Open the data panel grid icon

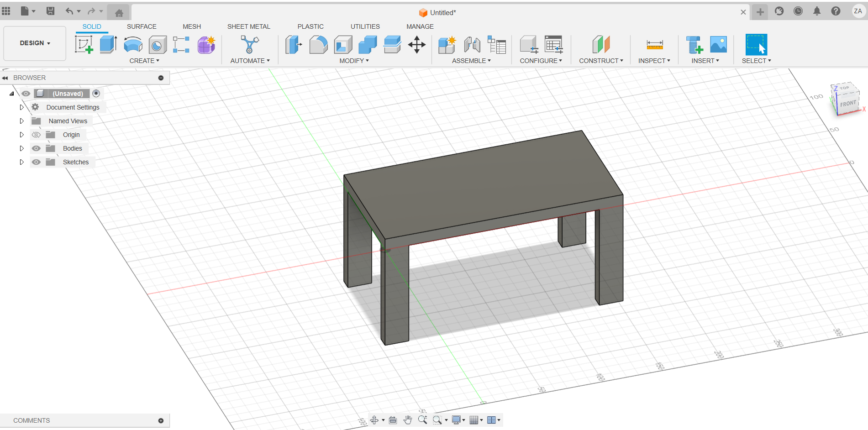(x=6, y=11)
